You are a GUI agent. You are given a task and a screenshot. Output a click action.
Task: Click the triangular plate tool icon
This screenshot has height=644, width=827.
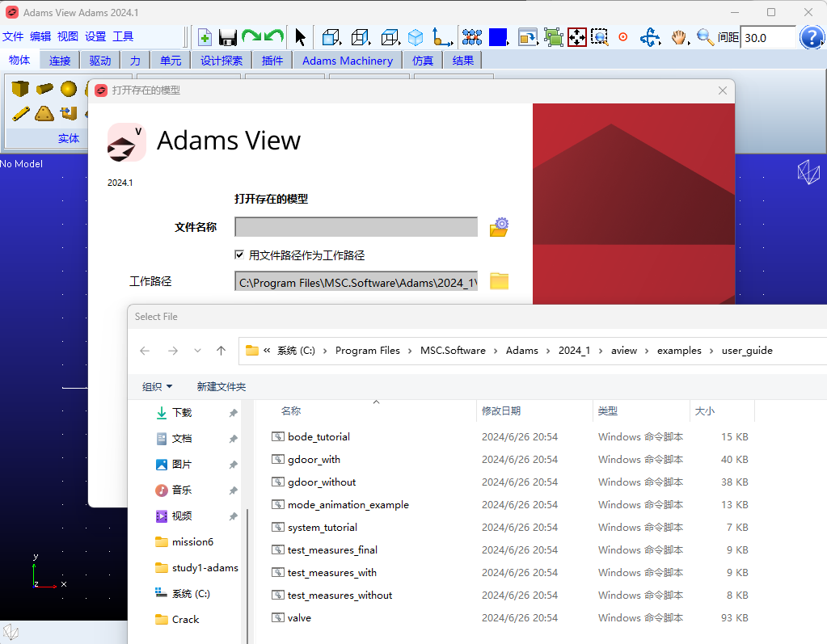[x=44, y=113]
